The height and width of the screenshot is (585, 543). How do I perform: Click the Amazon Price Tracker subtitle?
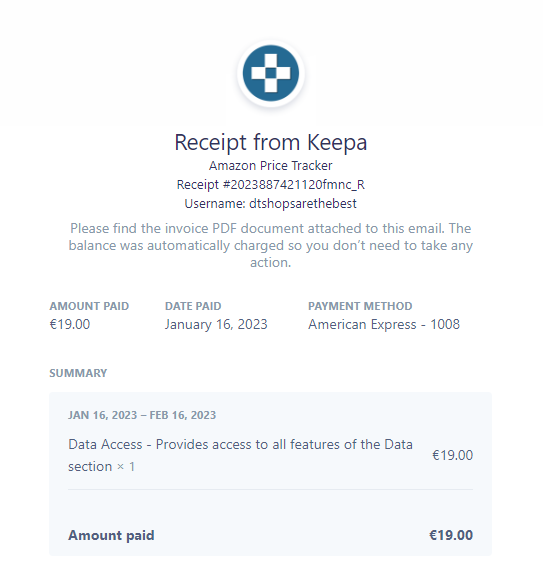[271, 166]
